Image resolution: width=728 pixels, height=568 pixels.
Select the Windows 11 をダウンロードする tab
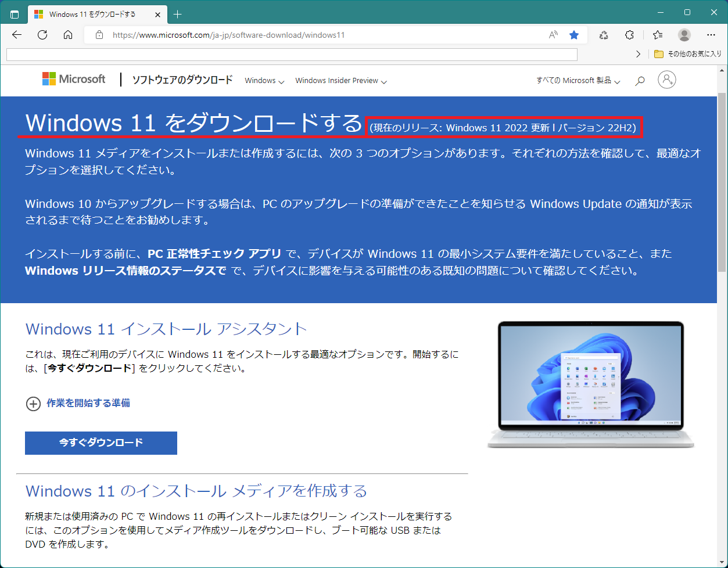click(x=93, y=14)
